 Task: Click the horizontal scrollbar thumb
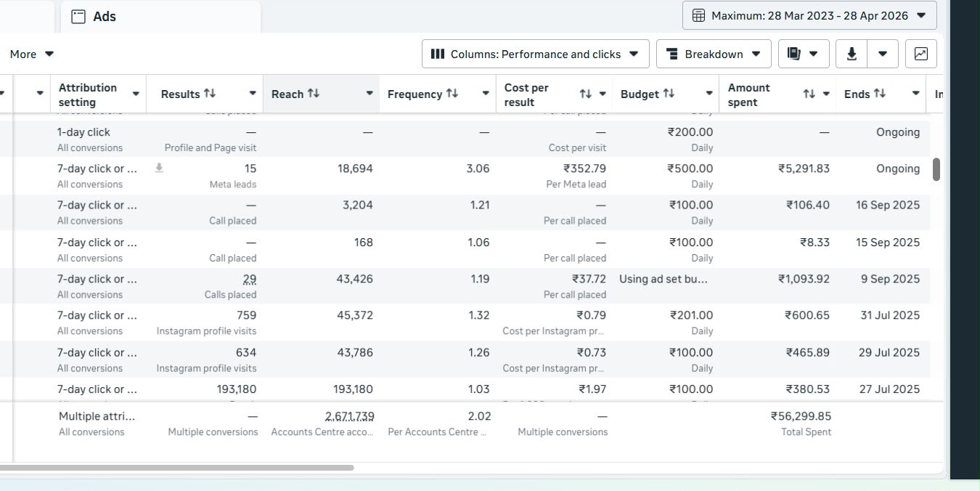pos(177,468)
